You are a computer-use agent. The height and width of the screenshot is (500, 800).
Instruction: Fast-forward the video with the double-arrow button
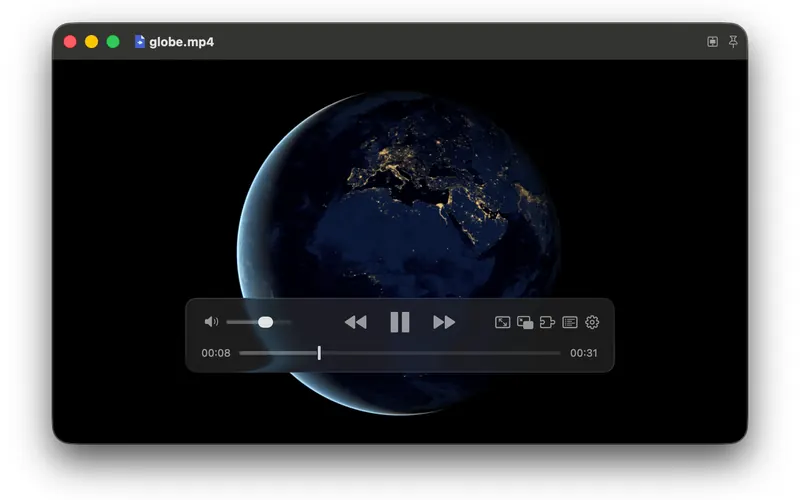pyautogui.click(x=444, y=322)
